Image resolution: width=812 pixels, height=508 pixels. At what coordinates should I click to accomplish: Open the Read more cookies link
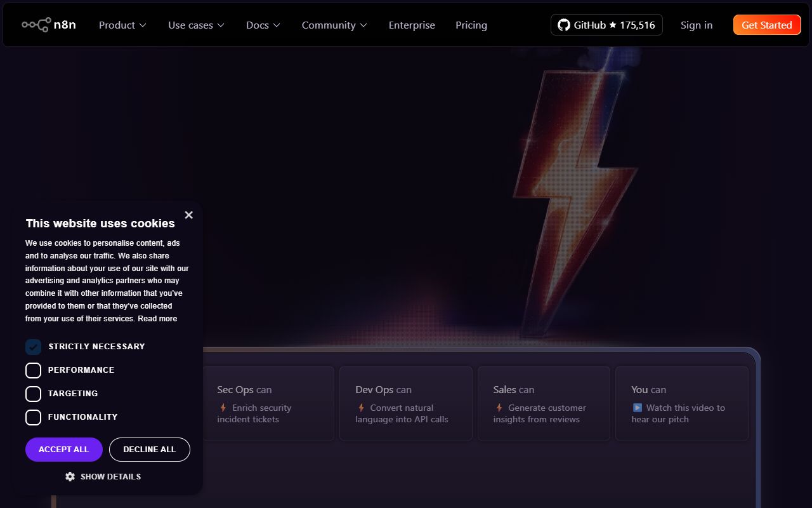[157, 318]
